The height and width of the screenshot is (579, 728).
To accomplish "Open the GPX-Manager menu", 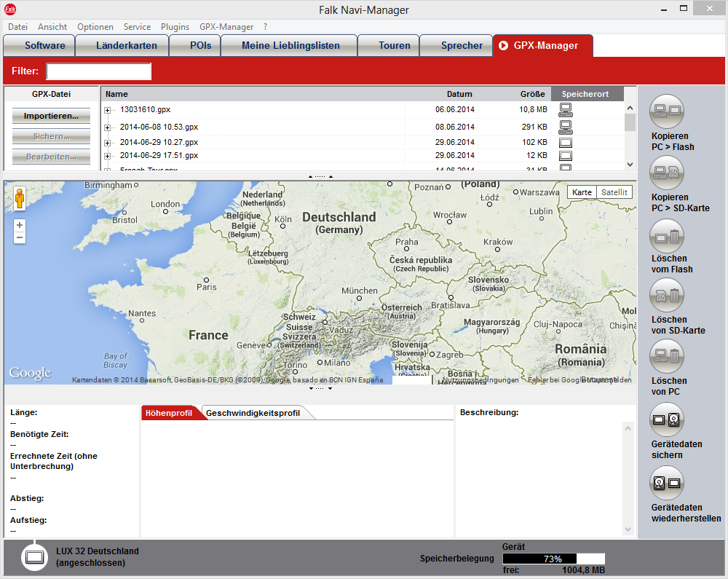I will click(x=226, y=27).
